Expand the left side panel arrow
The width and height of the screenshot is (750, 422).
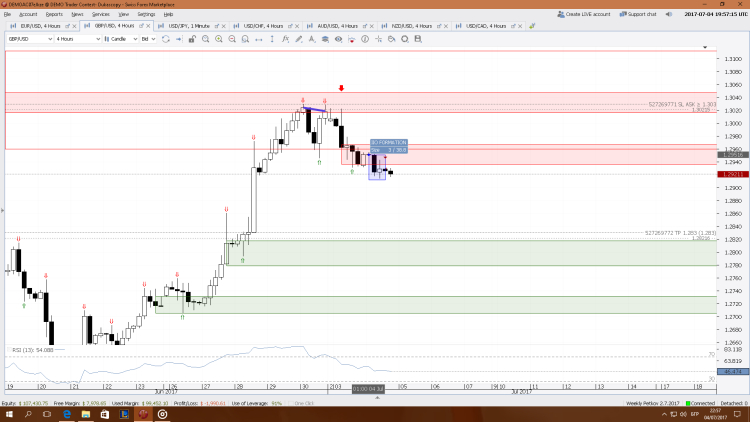(2, 210)
